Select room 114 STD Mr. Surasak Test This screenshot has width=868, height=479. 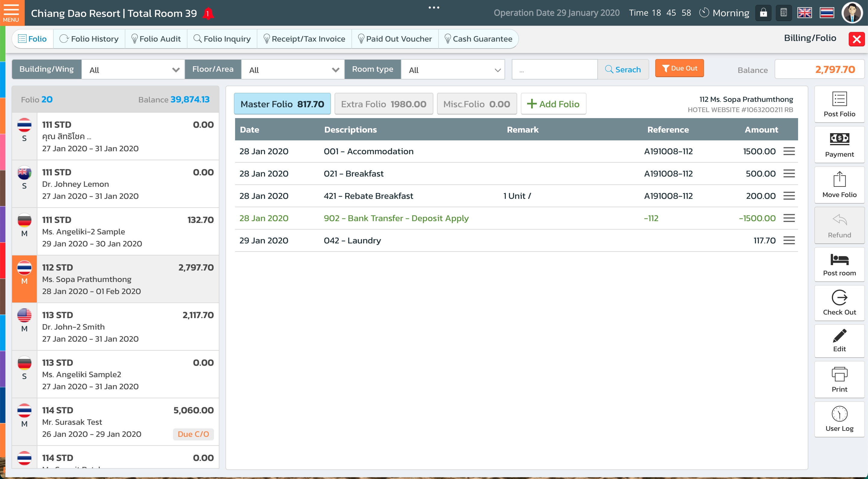click(115, 422)
